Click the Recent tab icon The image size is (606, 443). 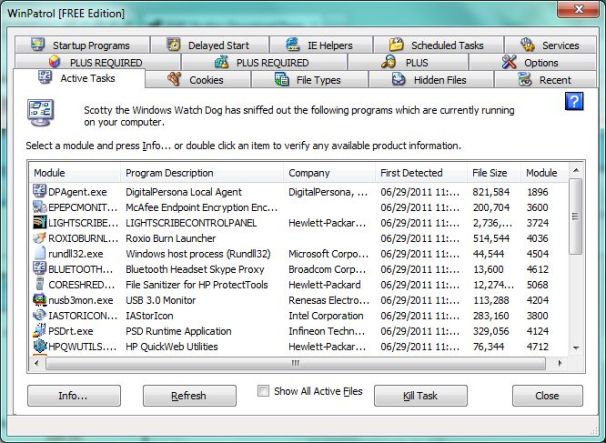coord(525,79)
